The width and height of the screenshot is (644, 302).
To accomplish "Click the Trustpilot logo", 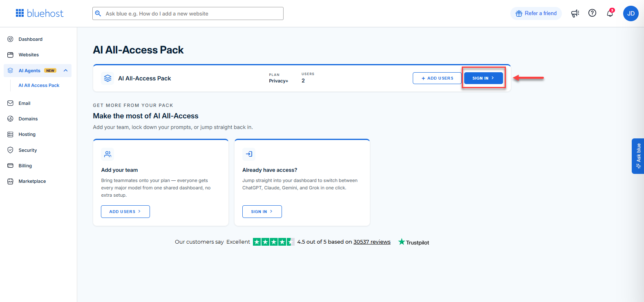I will (414, 242).
